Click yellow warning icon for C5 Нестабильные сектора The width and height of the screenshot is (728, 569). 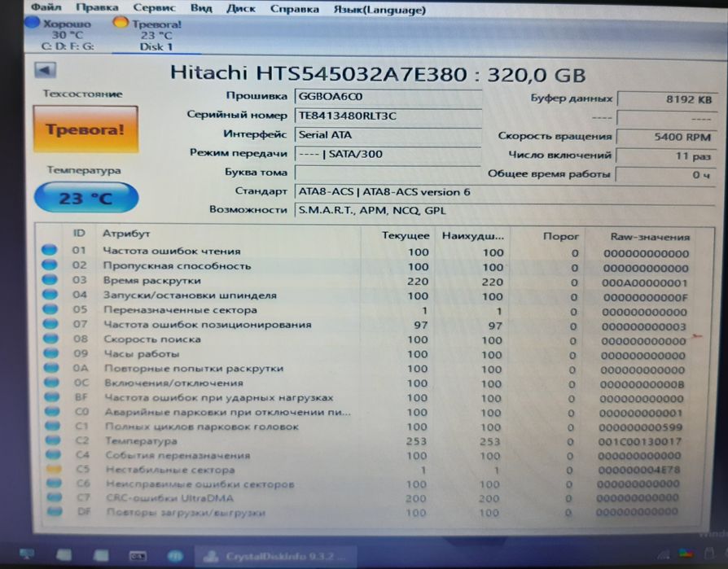54,469
